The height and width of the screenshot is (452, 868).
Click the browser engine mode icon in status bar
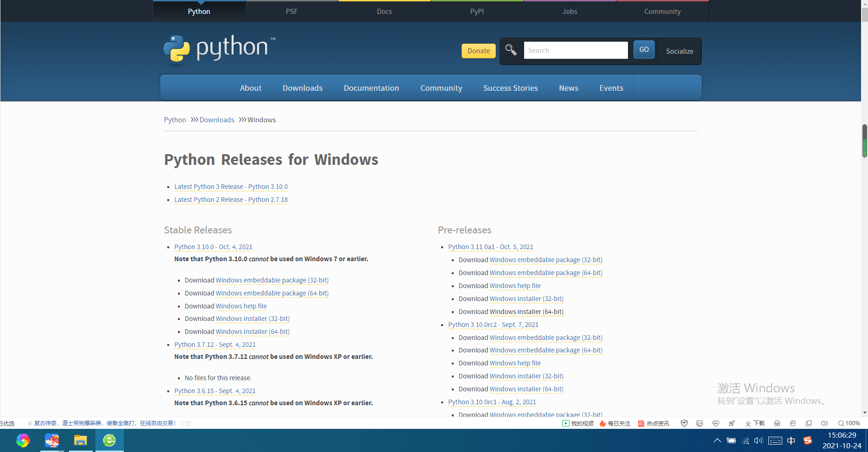(x=793, y=423)
